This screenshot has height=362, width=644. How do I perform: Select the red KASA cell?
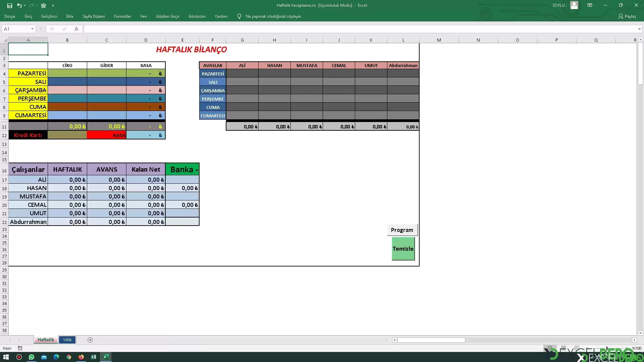coord(107,135)
